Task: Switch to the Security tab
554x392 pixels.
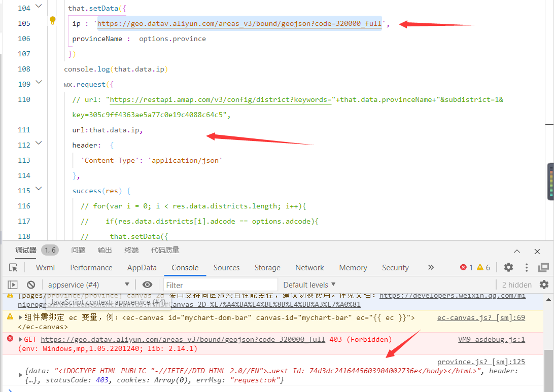Action: click(x=395, y=268)
